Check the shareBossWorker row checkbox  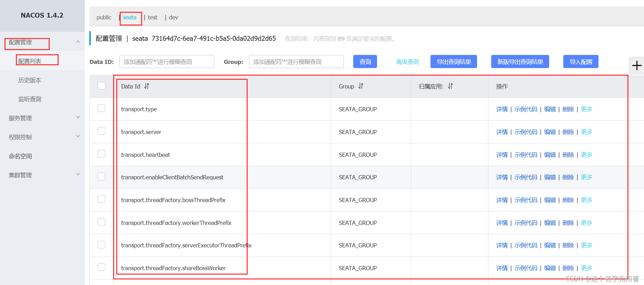[x=101, y=267]
